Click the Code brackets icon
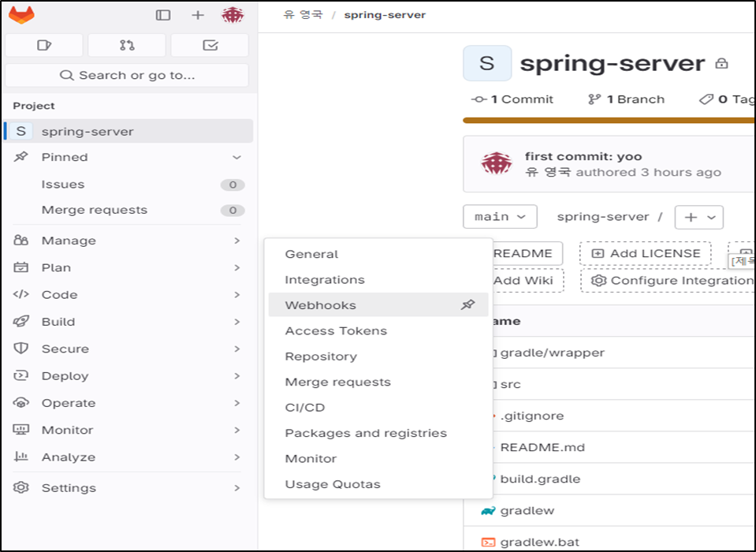This screenshot has height=552, width=756. [20, 294]
